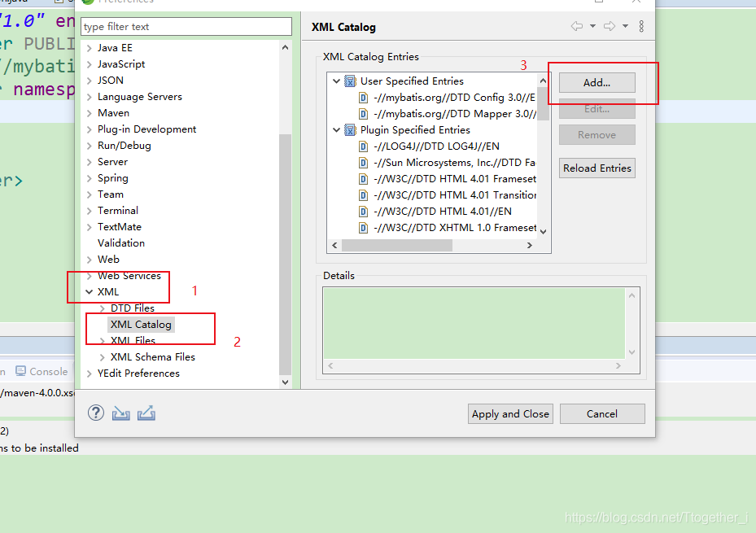
Task: Click the Remove button
Action: [x=596, y=135]
